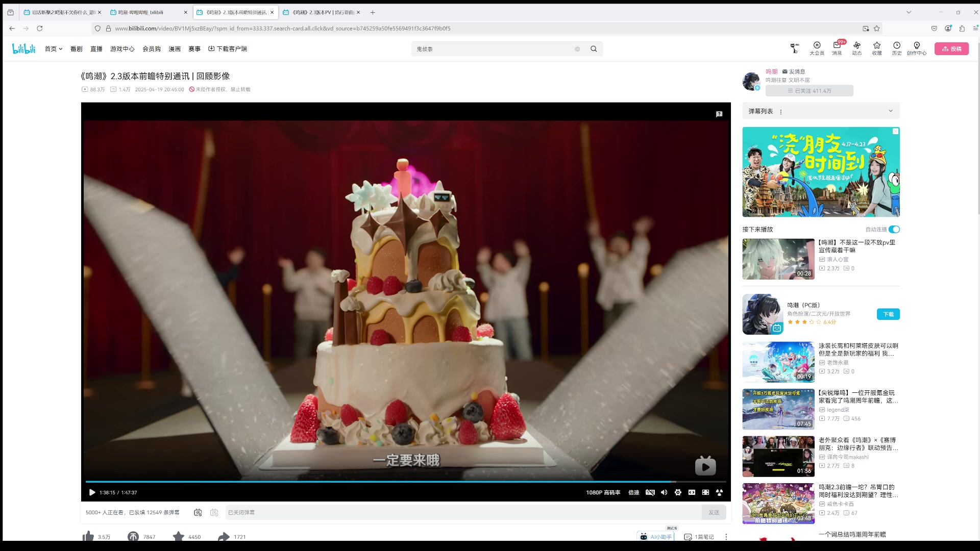Open the 已关注 411.4万 follow menu
Viewport: 980px width, 551px height.
coord(810,91)
